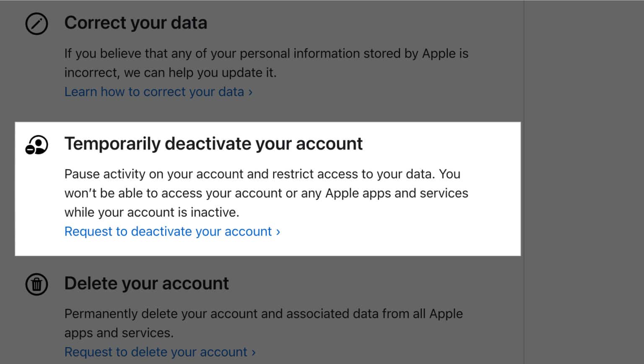Select the Delete your account heading
This screenshot has width=644, height=364.
tap(146, 283)
